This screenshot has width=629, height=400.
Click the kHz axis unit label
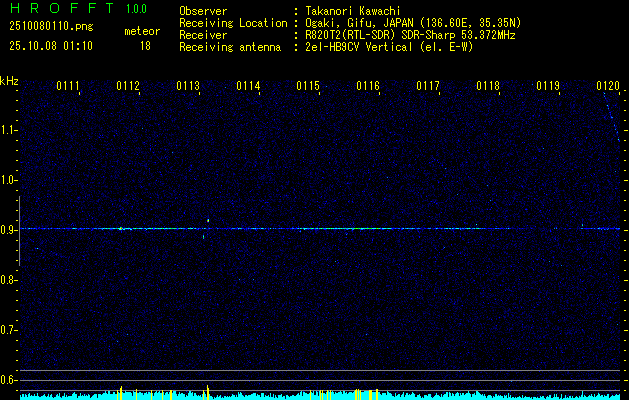9,81
